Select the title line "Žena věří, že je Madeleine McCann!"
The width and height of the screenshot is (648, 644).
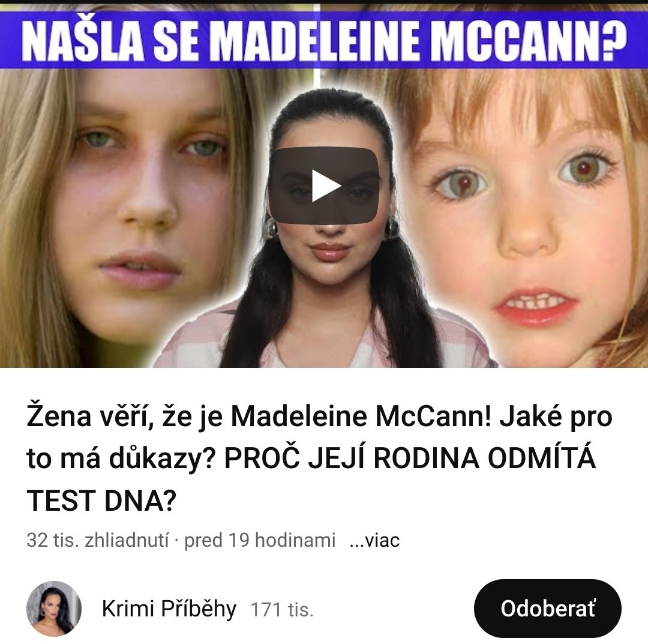point(260,417)
